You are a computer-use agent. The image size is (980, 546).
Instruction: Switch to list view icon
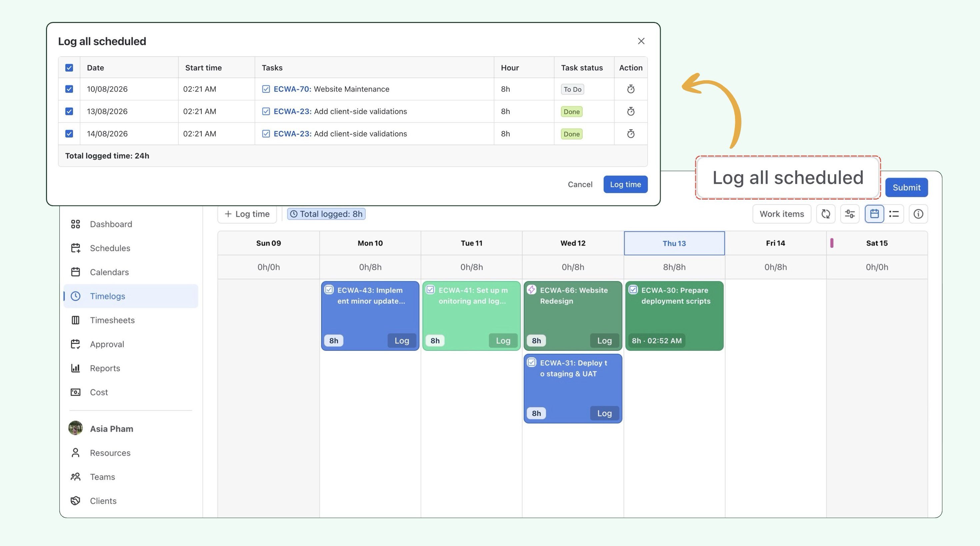coord(894,214)
